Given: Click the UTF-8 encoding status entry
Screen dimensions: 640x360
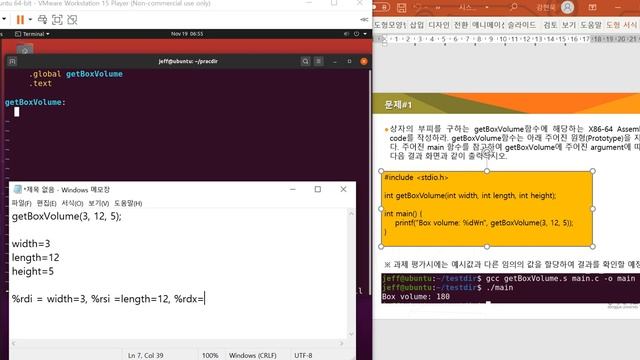Looking at the screenshot, I should coord(303,356).
